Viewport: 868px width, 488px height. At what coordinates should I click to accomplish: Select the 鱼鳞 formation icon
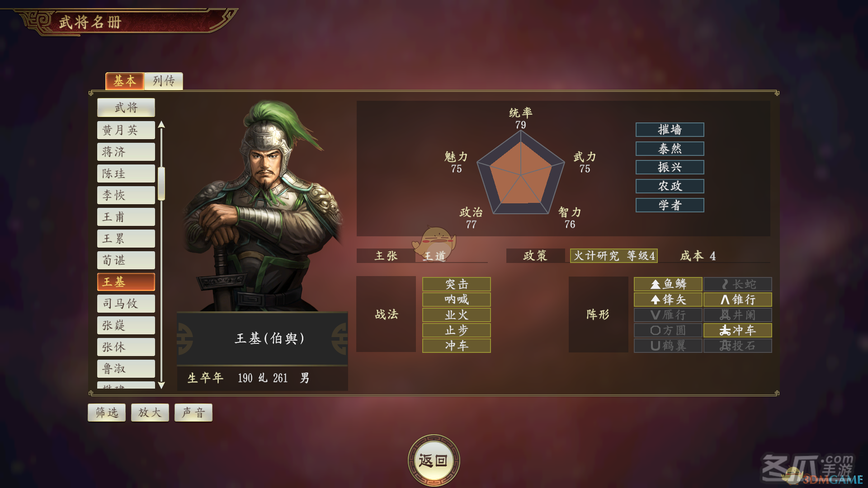coord(668,284)
